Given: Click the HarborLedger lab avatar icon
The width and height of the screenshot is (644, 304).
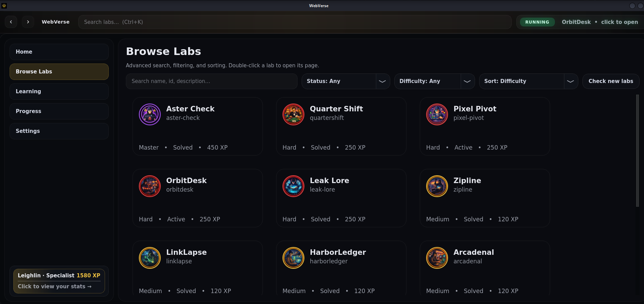Looking at the screenshot, I should pos(293,258).
